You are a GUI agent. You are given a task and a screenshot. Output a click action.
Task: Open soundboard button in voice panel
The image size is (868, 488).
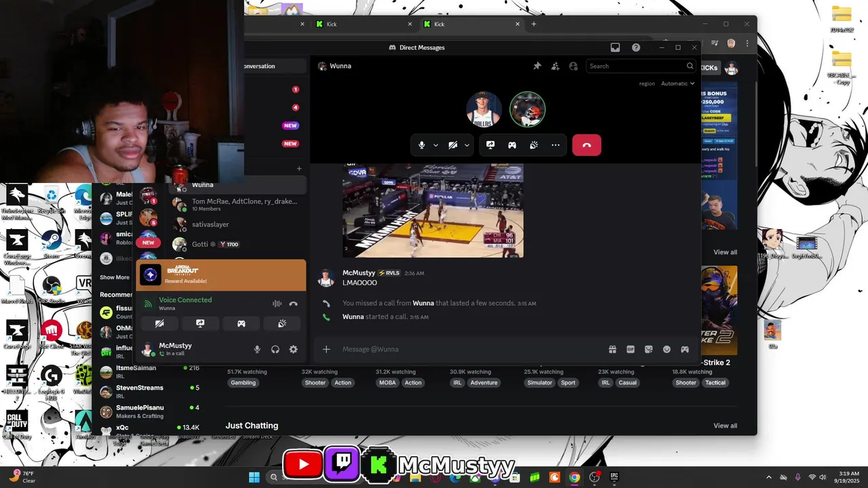[282, 324]
